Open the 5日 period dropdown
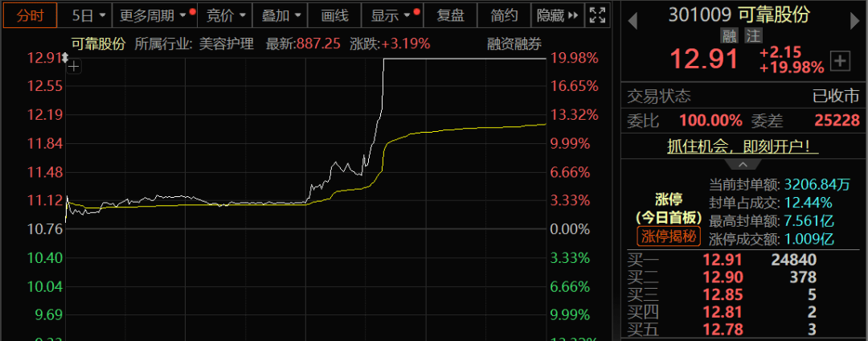The width and height of the screenshot is (868, 341). tap(85, 15)
